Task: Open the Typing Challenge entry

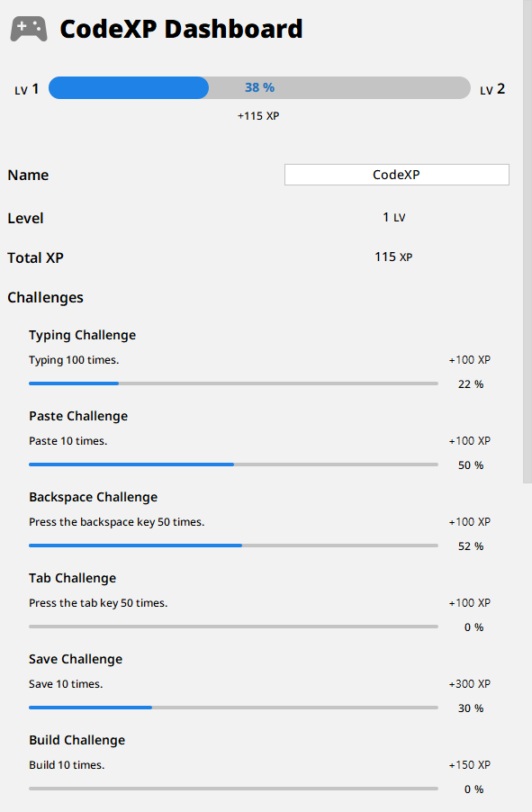Action: (x=82, y=335)
